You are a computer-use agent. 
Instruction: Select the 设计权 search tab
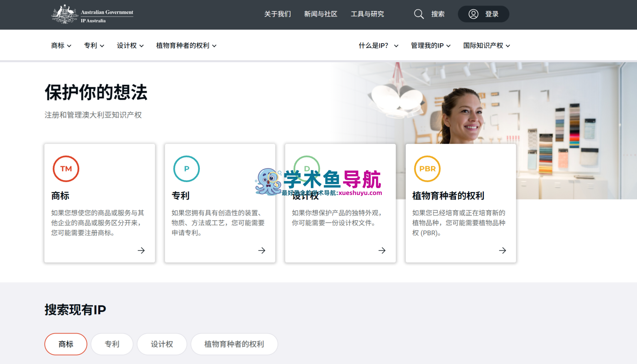coord(162,344)
